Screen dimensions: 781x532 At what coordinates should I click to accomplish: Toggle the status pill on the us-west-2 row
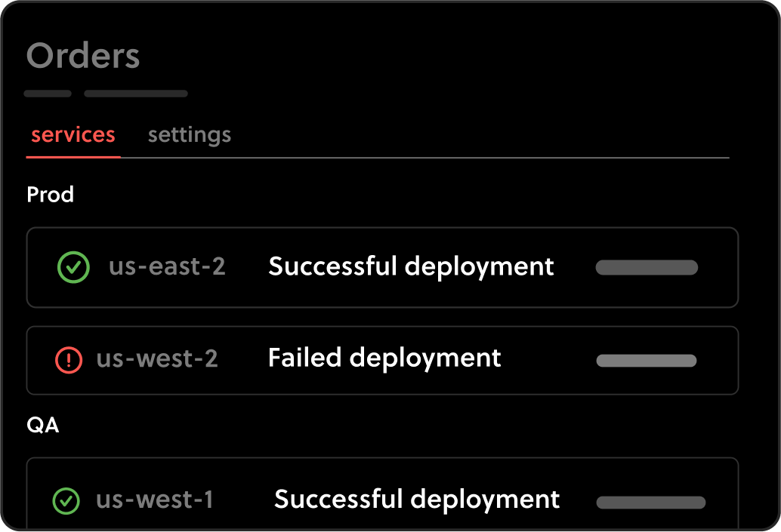click(647, 361)
